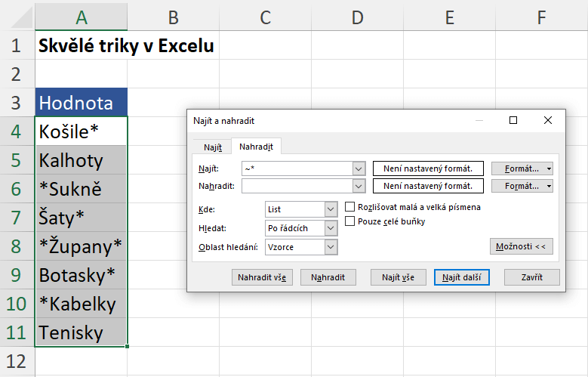Select column B header
The width and height of the screenshot is (588, 377).
pyautogui.click(x=173, y=16)
